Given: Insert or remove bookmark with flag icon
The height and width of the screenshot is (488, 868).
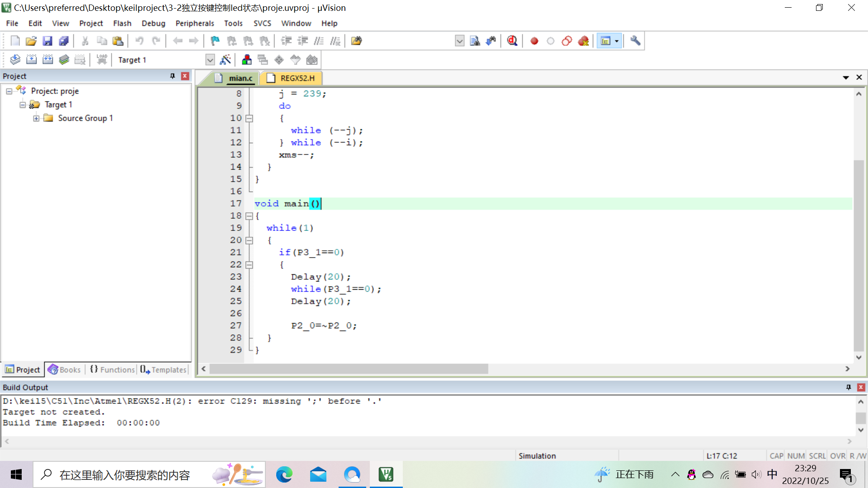Looking at the screenshot, I should [x=215, y=41].
